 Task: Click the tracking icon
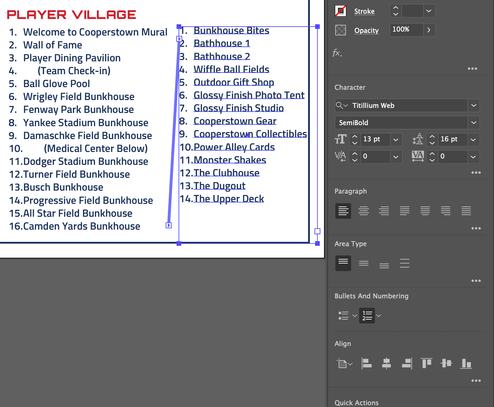(418, 156)
